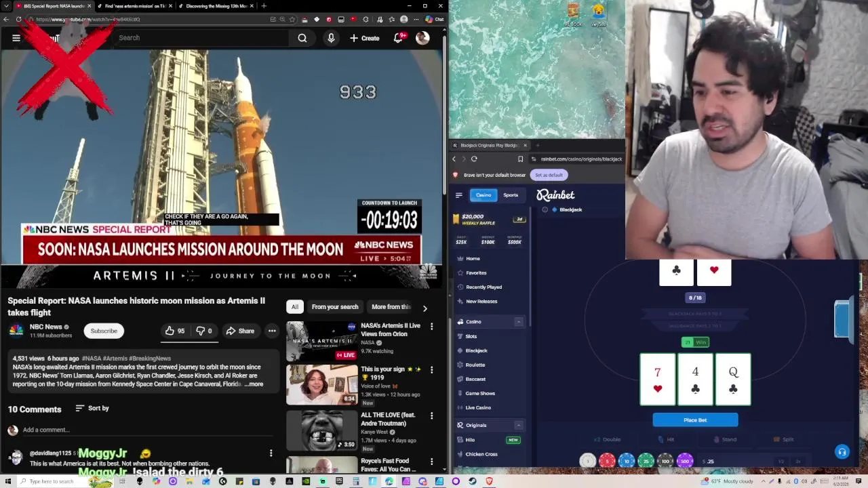
Task: Select the 25 chip
Action: (646, 461)
